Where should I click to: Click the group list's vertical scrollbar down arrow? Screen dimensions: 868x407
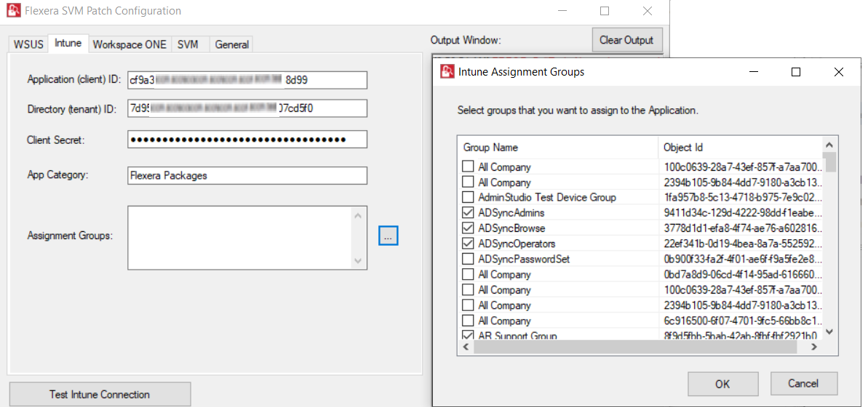[x=829, y=332]
